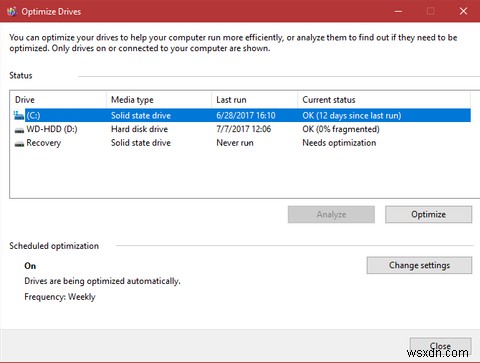Click status 'OK (0% fragmented)'
The height and width of the screenshot is (363, 480).
click(x=341, y=129)
